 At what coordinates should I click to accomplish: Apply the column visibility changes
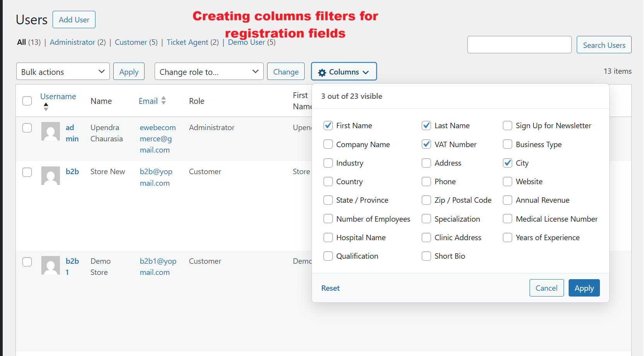point(584,288)
